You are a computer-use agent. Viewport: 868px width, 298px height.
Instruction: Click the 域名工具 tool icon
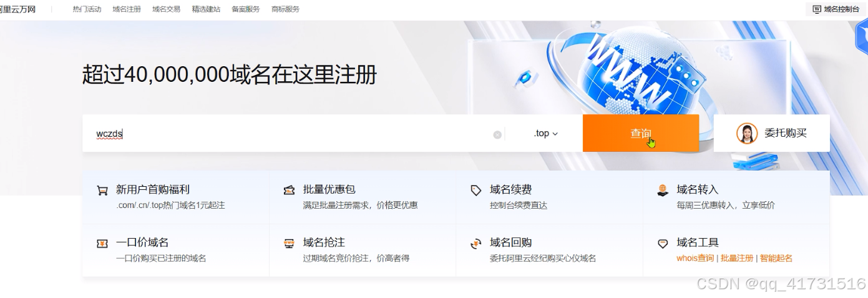click(x=663, y=244)
